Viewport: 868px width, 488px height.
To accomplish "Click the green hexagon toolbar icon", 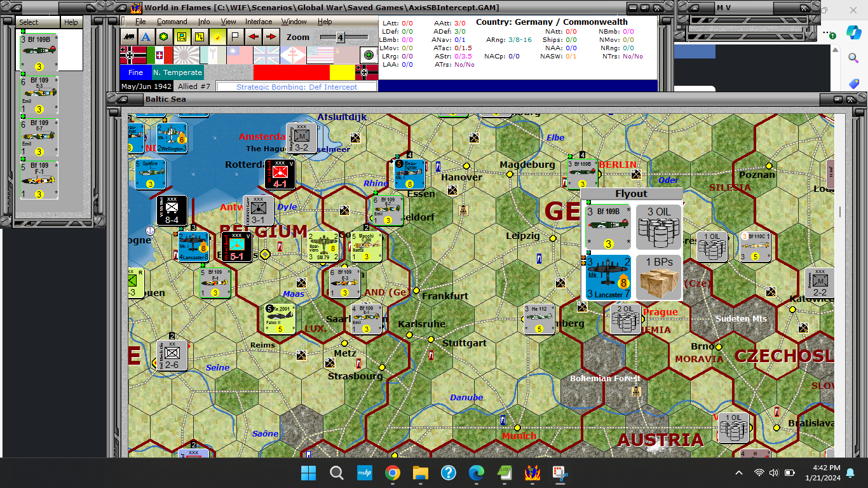I will tap(165, 37).
